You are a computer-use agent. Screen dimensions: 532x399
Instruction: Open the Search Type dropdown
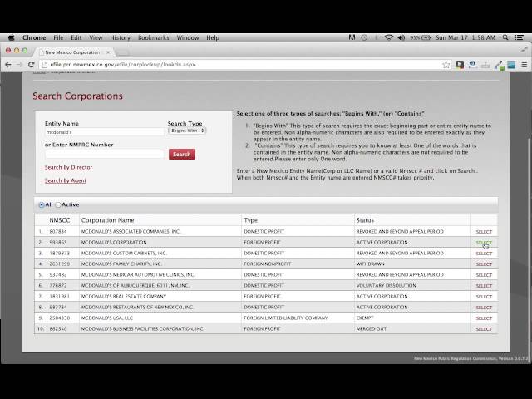[x=187, y=131]
